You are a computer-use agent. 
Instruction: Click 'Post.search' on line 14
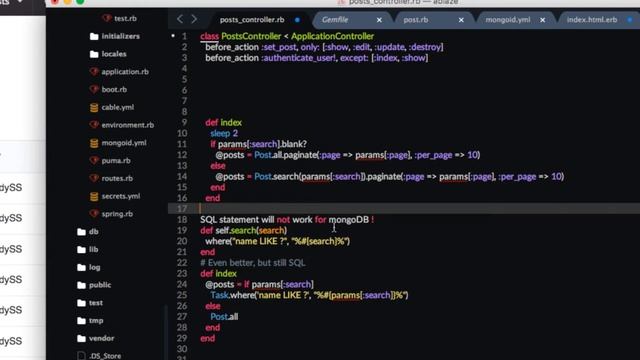tap(276, 177)
